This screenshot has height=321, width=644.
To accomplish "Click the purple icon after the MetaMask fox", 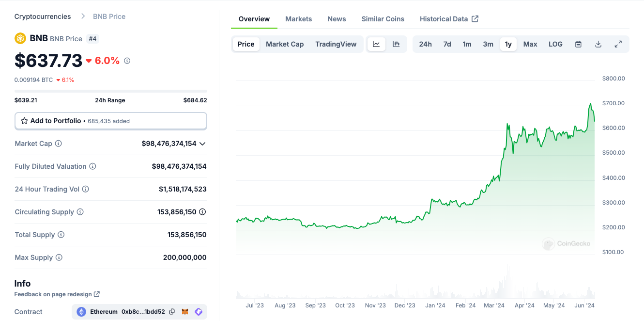I will click(199, 312).
